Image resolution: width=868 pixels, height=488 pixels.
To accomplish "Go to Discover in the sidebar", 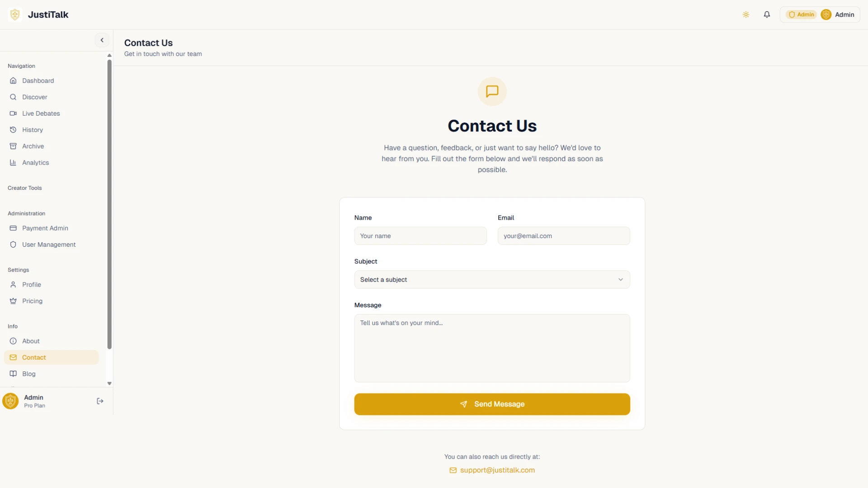I will (52, 97).
